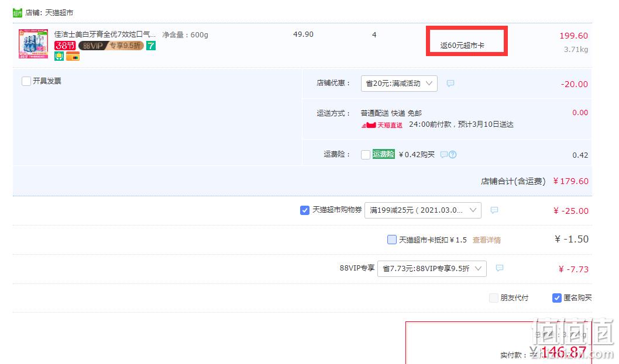
Task: Open the 查看详情 link
Action: pos(486,240)
